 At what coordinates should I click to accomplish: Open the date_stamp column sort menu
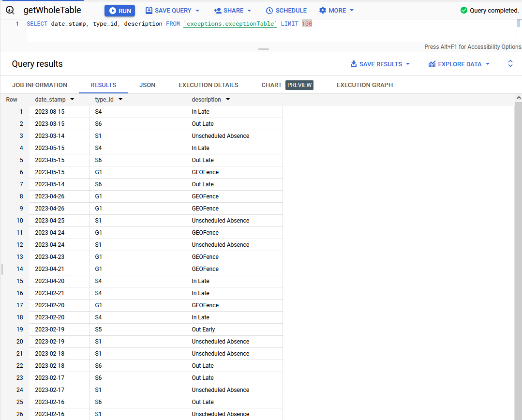pyautogui.click(x=72, y=100)
